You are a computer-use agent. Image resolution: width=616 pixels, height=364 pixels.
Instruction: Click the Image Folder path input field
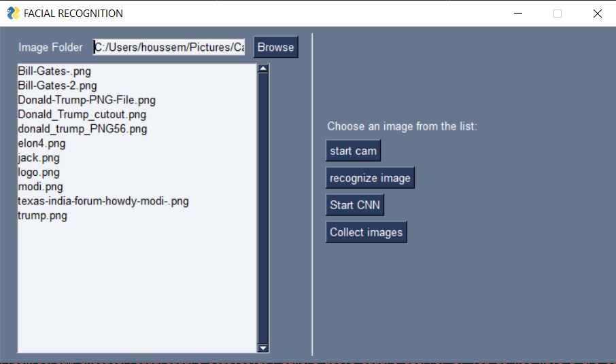click(169, 47)
